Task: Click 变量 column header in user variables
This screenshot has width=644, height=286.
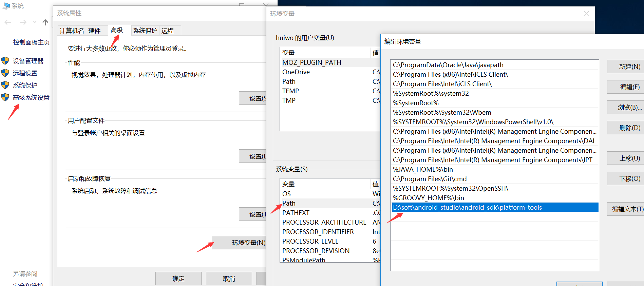Action: click(325, 53)
